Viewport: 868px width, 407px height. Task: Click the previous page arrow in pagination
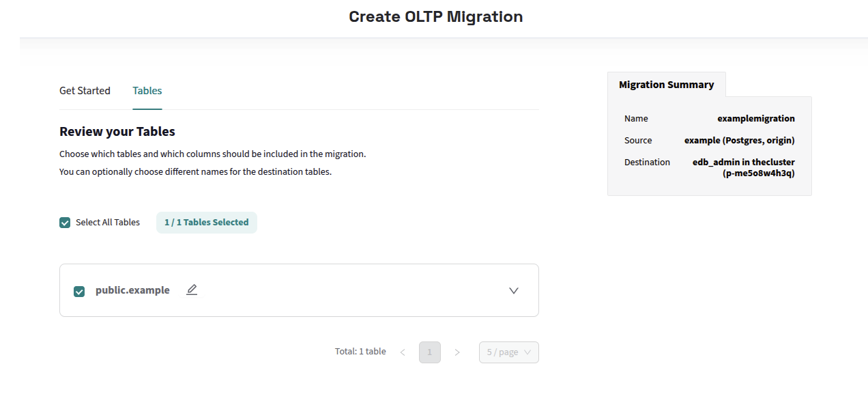point(403,352)
